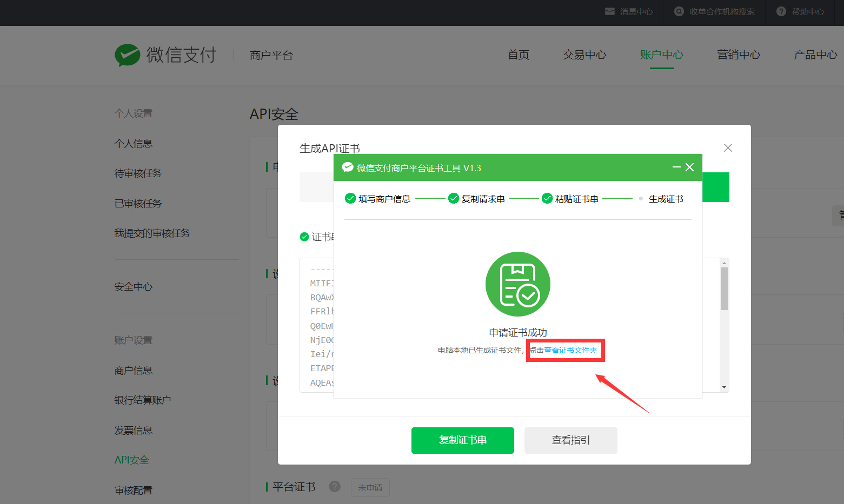The width and height of the screenshot is (844, 504).
Task: Switch to the 交易中心 tab
Action: click(x=584, y=55)
